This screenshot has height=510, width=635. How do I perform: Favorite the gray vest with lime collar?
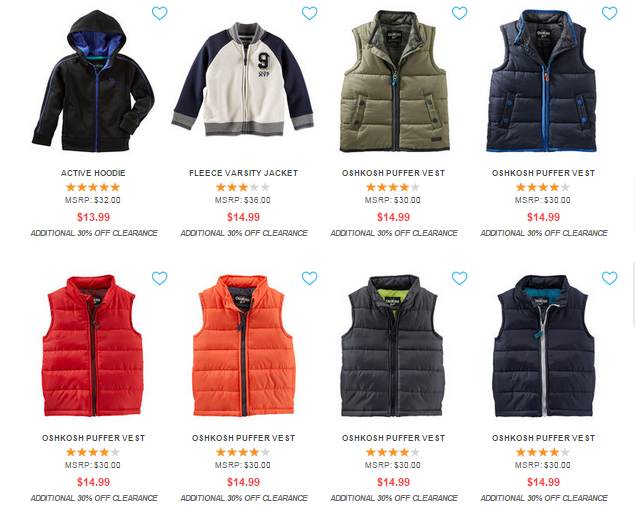459,278
